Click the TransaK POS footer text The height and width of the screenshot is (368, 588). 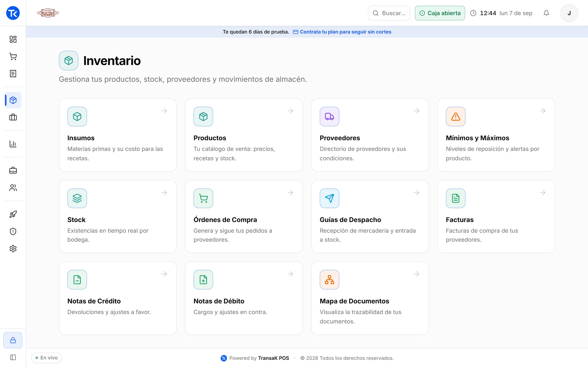click(x=274, y=358)
